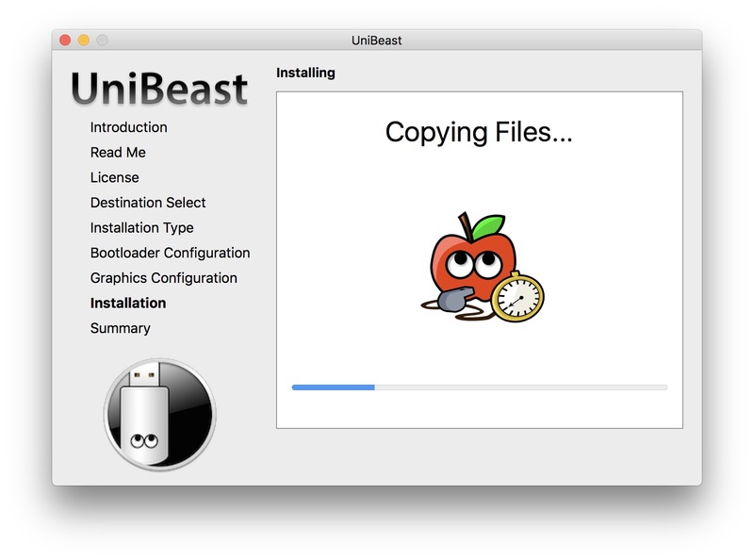Select the bold Installation step

point(128,303)
